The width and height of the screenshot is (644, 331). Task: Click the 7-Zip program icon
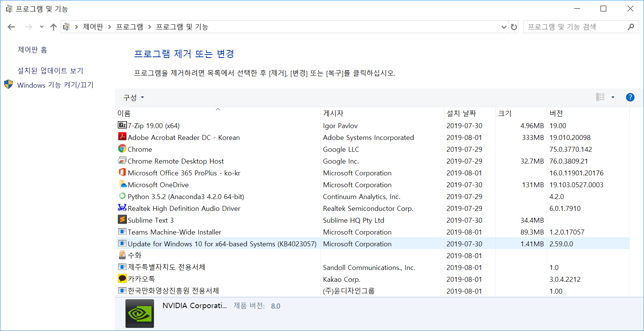click(122, 125)
